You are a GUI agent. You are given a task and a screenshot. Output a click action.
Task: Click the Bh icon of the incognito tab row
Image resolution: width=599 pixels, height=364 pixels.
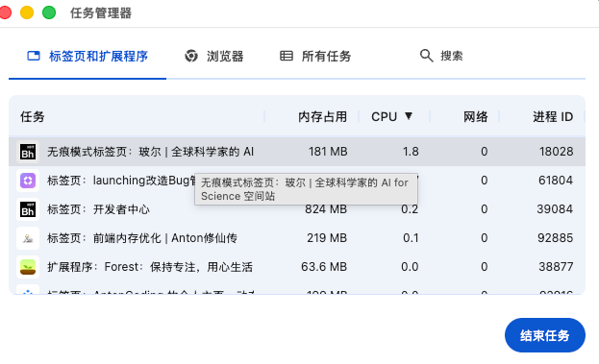[28, 152]
